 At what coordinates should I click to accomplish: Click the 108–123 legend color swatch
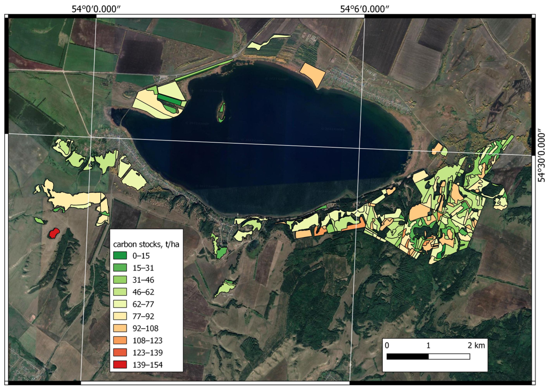pos(120,340)
